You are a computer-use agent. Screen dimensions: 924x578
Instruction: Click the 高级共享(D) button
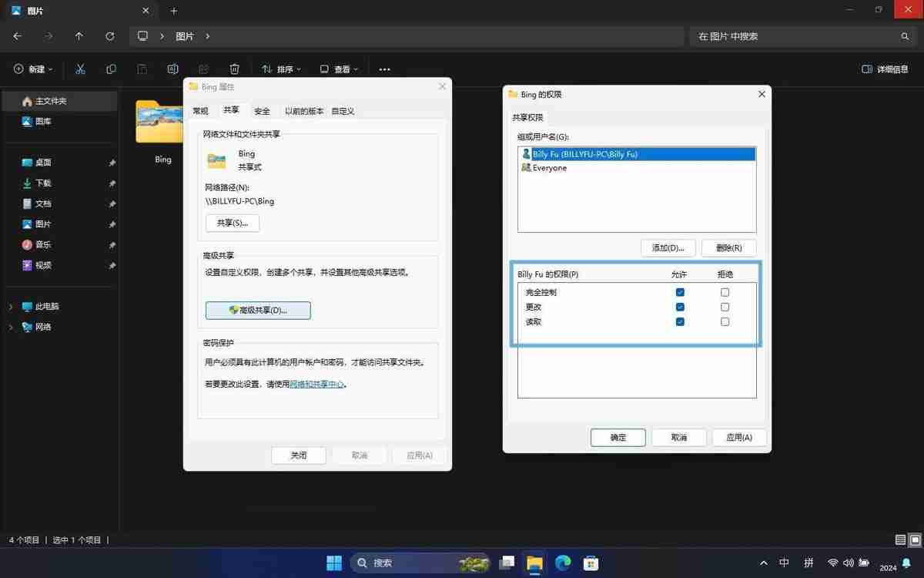point(257,310)
